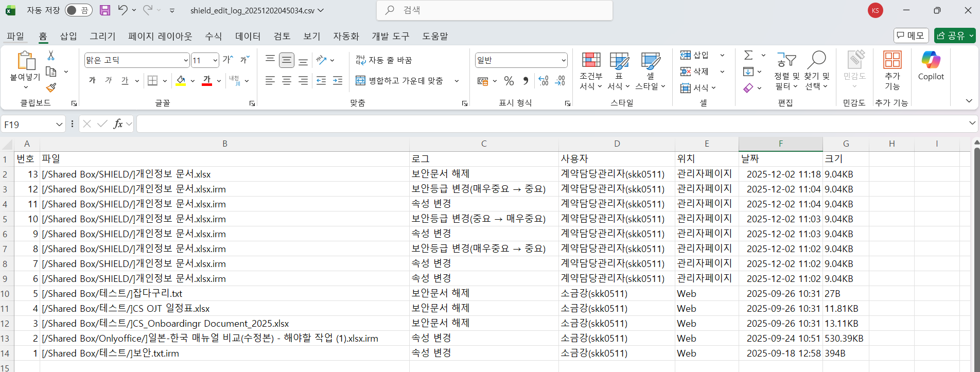The width and height of the screenshot is (980, 372).
Task: Switch to the 페이지 레이아웃 tab
Action: 160,36
